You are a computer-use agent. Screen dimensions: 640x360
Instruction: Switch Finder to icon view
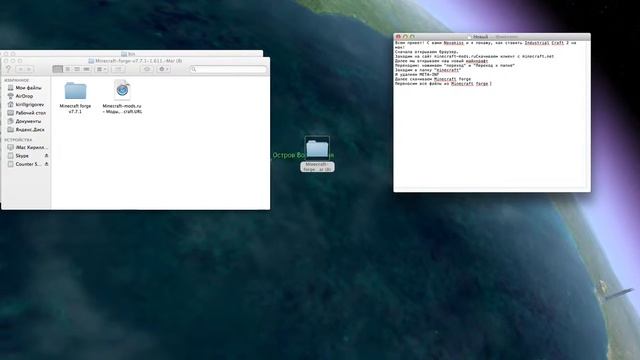58,69
